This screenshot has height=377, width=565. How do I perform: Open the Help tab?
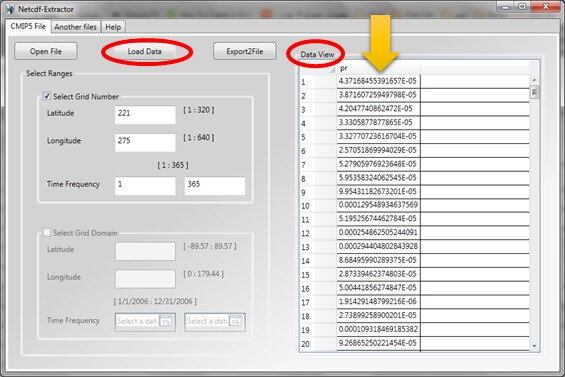(113, 27)
